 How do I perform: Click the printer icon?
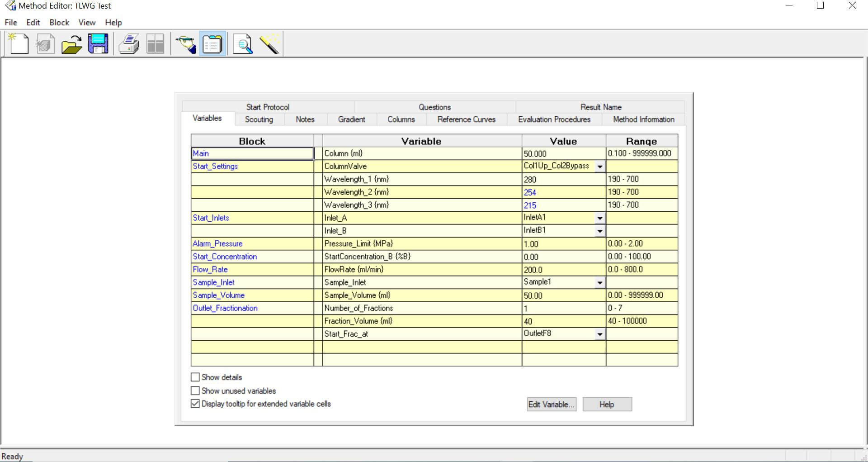click(x=129, y=44)
